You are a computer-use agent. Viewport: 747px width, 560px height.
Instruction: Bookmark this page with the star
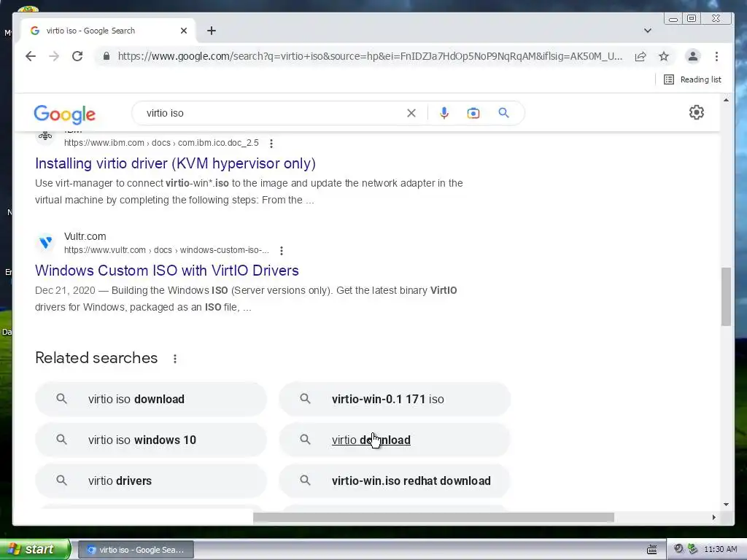(664, 56)
